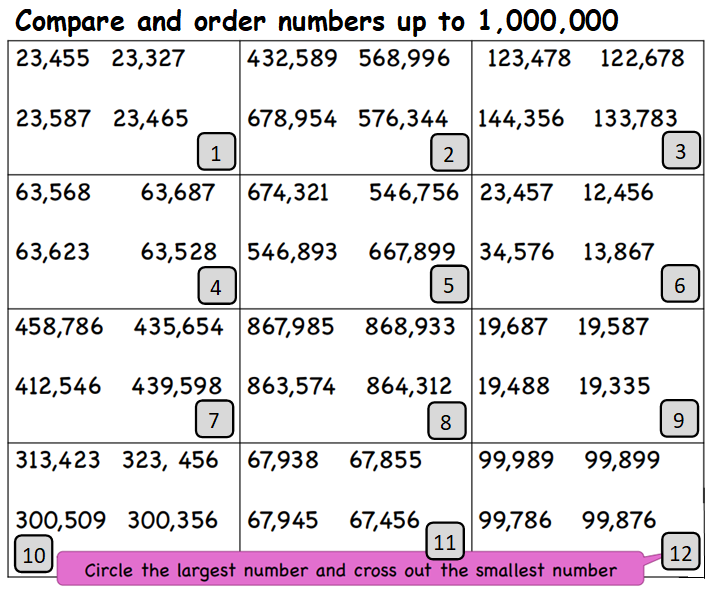The image size is (713, 594).
Task: Click the number 313,423
Action: pos(58,460)
